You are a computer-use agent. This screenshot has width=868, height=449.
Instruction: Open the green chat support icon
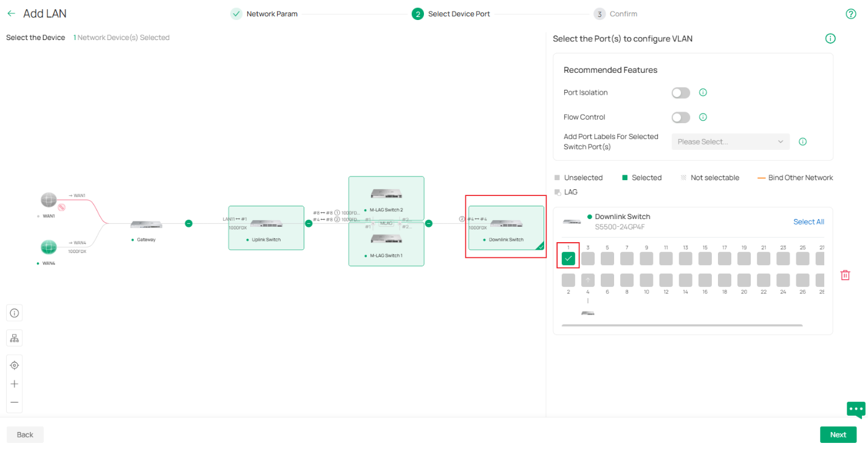pos(856,410)
